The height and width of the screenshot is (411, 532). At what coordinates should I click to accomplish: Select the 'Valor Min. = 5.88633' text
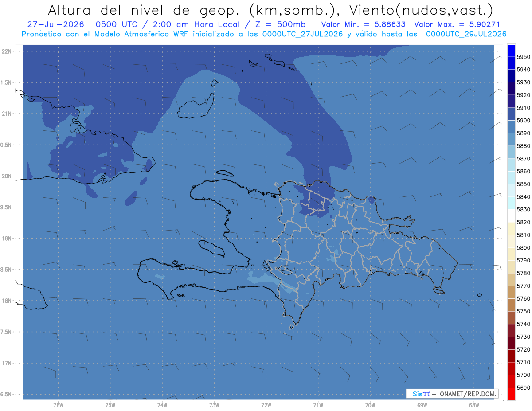[363, 24]
